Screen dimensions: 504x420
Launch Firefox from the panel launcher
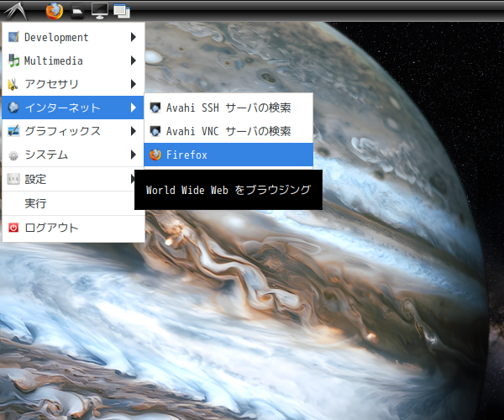(55, 11)
